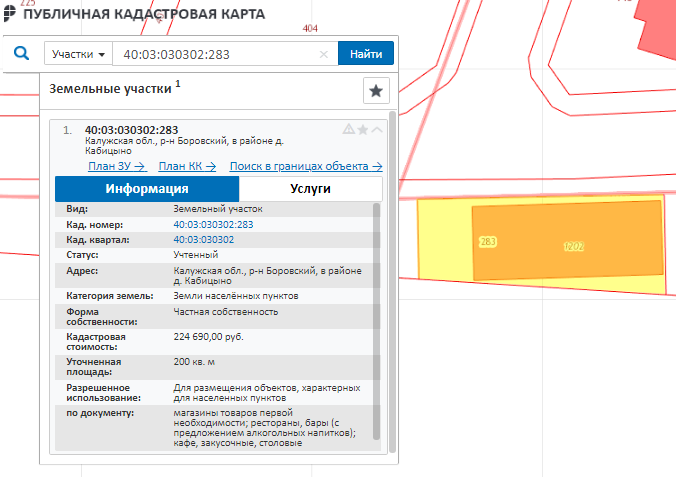676x477 pixels.
Task: Click the 283 parcel label on map
Action: (488, 242)
